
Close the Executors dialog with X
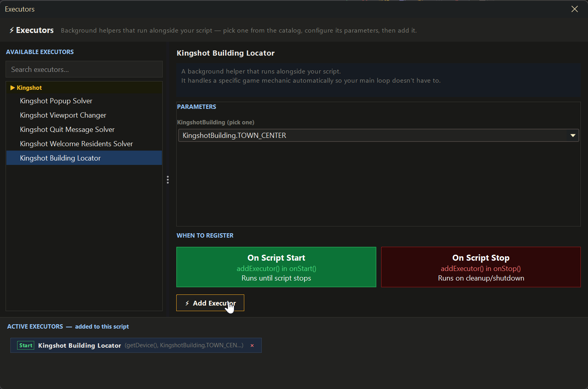tap(574, 9)
